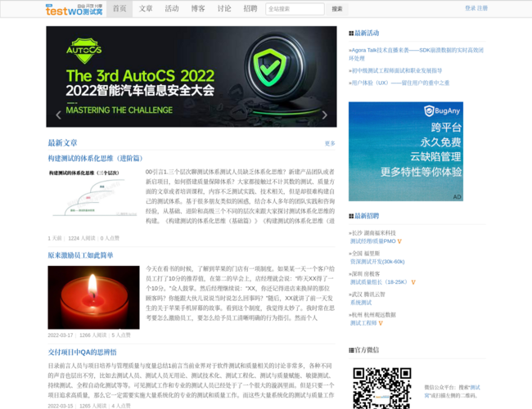Click the 全站搜索 search input field
This screenshot has height=409, width=532.
tap(295, 9)
